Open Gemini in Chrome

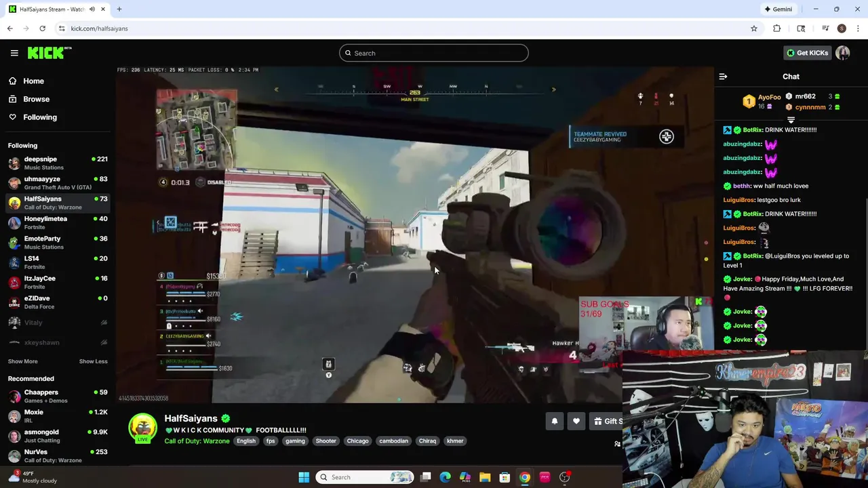click(778, 9)
